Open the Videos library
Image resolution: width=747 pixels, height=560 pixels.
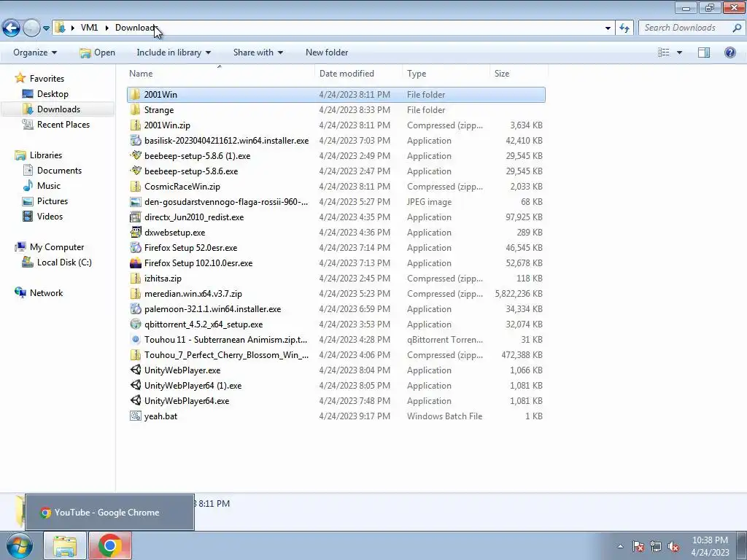[x=50, y=216]
